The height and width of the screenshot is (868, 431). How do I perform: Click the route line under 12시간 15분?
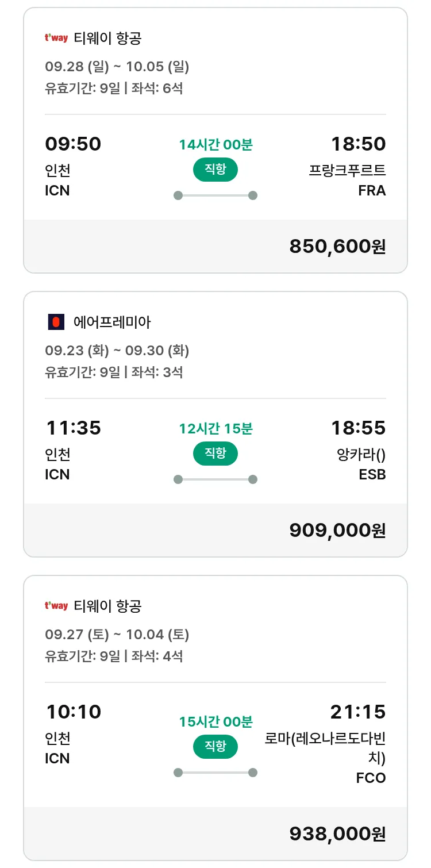click(x=215, y=479)
